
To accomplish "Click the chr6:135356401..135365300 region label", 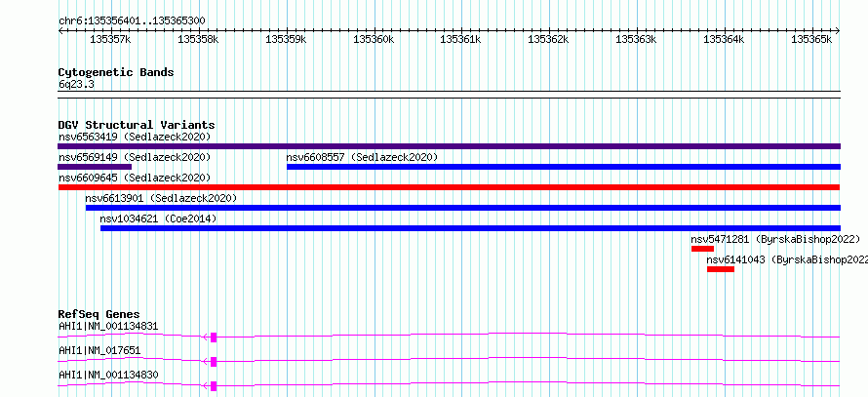I will (132, 21).
